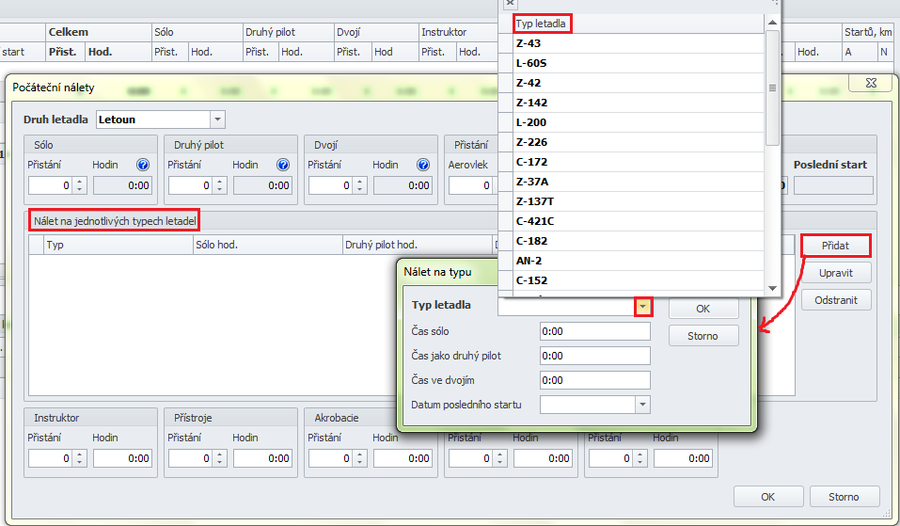Screen dimensions: 900x526
Task: Confirm with OK in Nálet na typu dialog
Action: click(x=703, y=309)
